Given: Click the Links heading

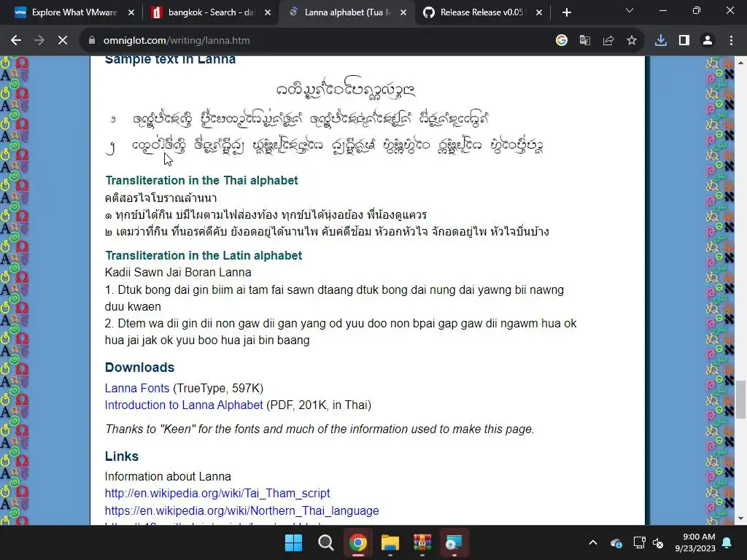Looking at the screenshot, I should [x=122, y=456].
